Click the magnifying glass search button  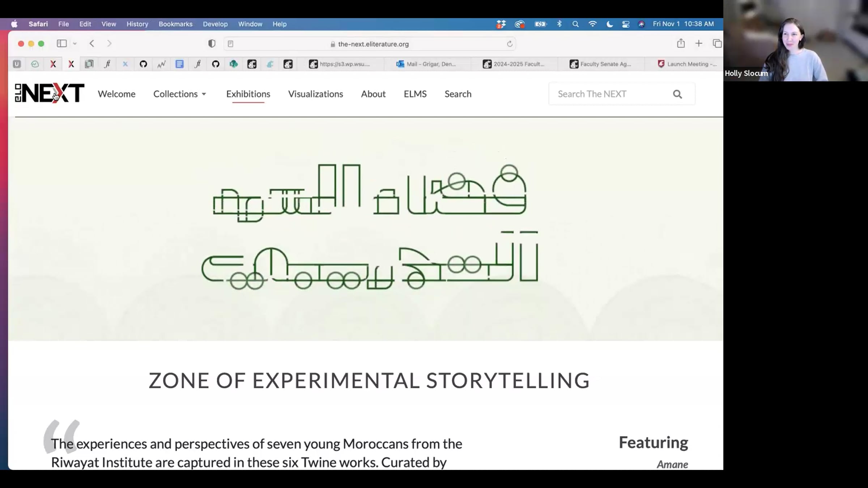[677, 94]
